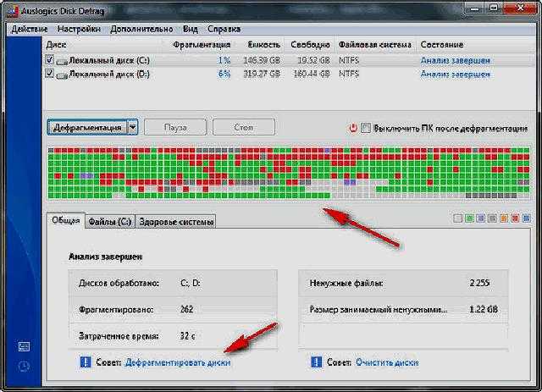542x392 pixels.
Task: Open the Действие menu
Action: pyautogui.click(x=30, y=29)
